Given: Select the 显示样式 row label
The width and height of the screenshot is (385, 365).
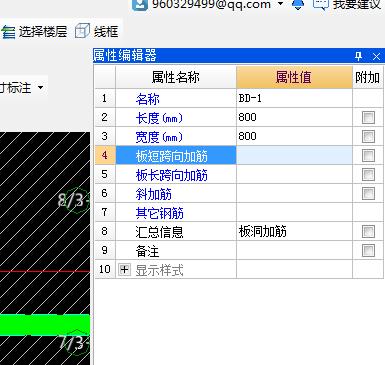Looking at the screenshot, I should tap(159, 270).
